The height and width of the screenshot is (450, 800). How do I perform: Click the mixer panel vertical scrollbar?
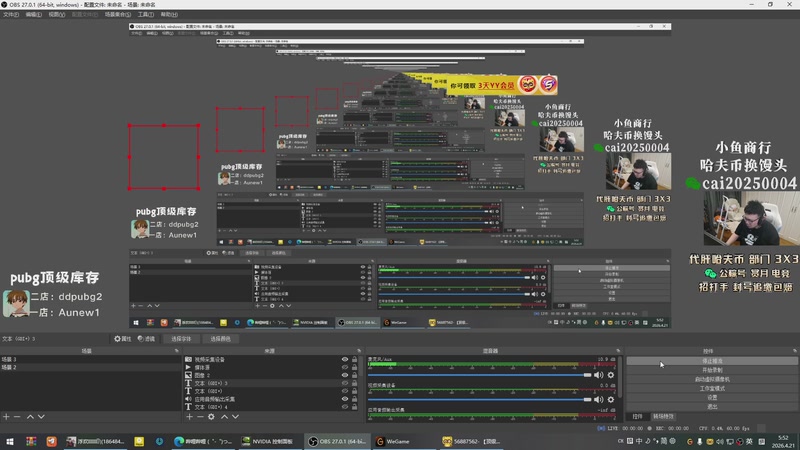tap(620, 378)
